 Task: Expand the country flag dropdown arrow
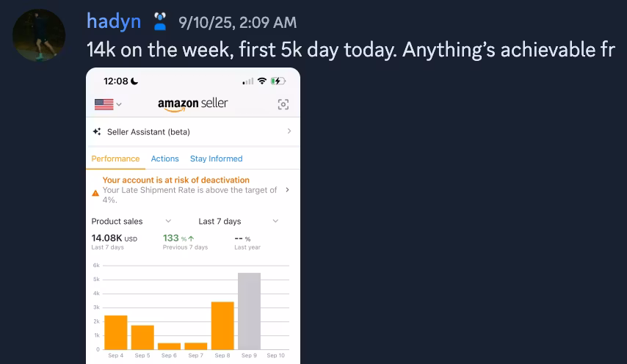coord(119,104)
